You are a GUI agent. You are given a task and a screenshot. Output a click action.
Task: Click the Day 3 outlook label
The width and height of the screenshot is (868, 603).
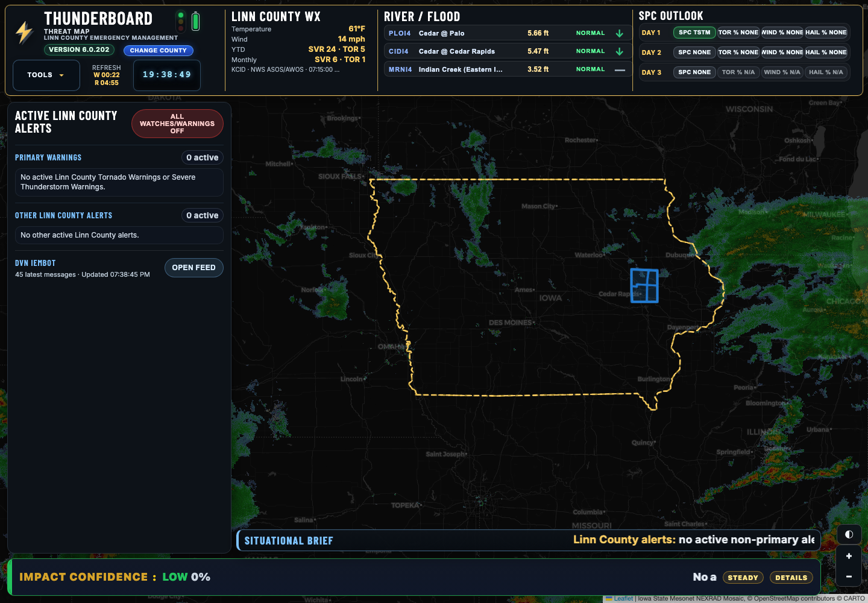[651, 72]
